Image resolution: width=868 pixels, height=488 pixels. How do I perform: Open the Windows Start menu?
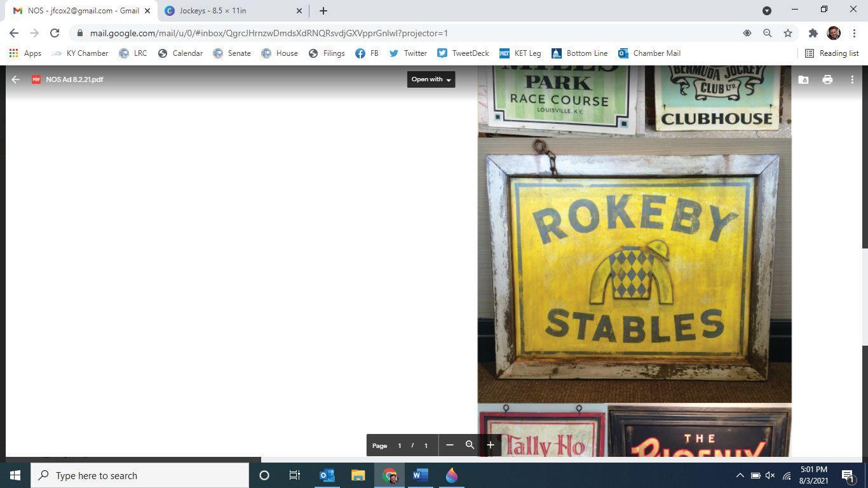click(x=15, y=475)
